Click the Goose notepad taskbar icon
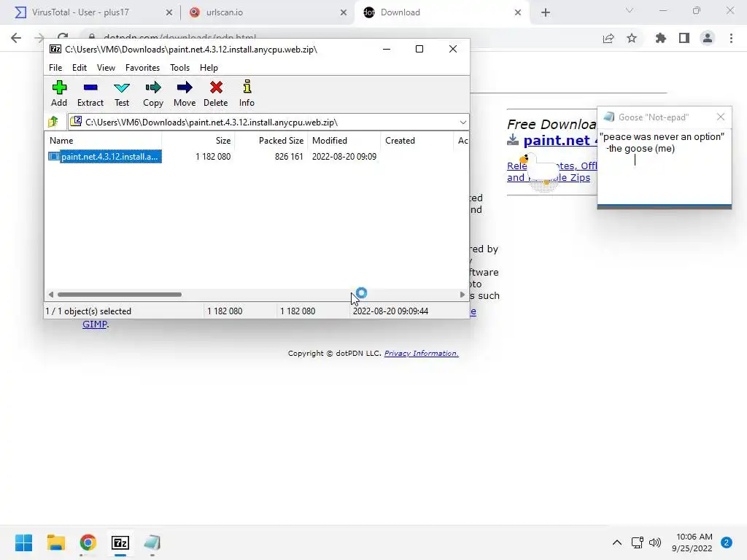Viewport: 747px width, 560px height. click(152, 542)
